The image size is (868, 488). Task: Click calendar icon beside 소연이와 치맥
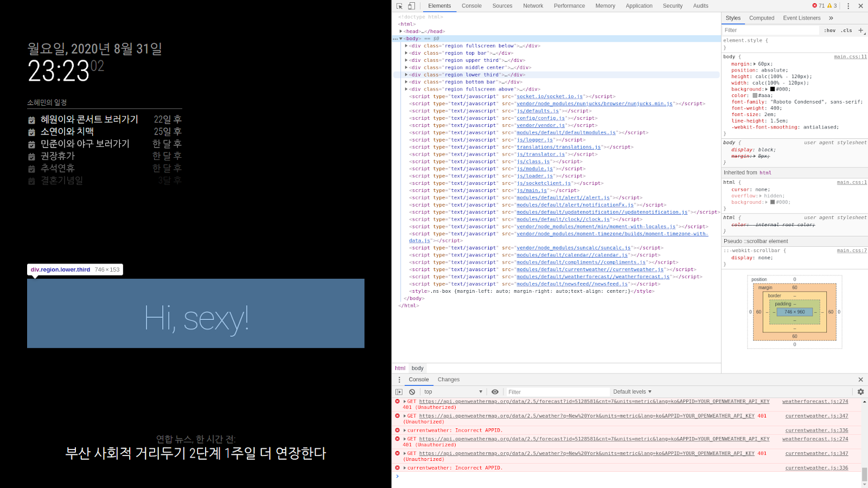tap(31, 132)
